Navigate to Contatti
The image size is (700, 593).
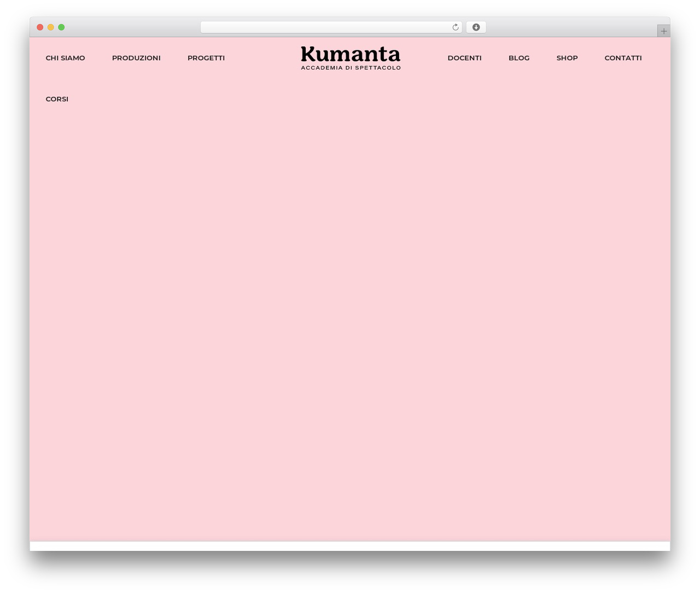pyautogui.click(x=623, y=58)
